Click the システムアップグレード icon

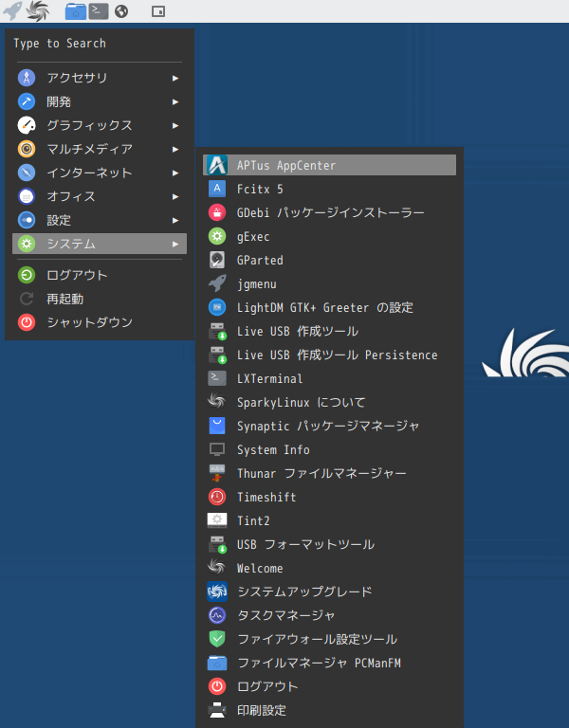[x=217, y=591]
